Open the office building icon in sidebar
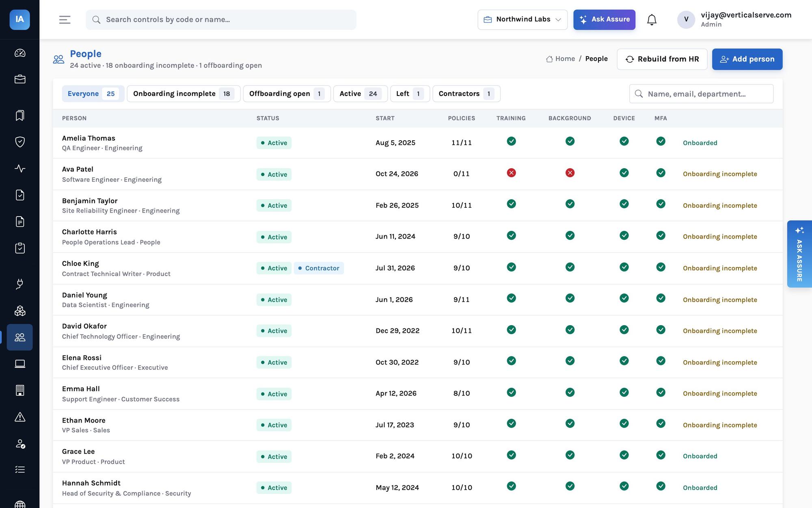Viewport: 812px width, 508px height. click(20, 390)
